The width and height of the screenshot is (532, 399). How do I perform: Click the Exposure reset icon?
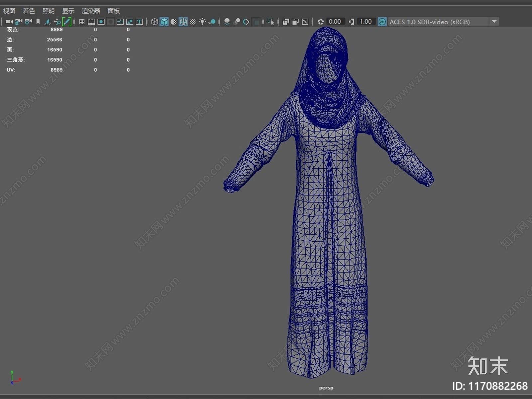(x=321, y=22)
